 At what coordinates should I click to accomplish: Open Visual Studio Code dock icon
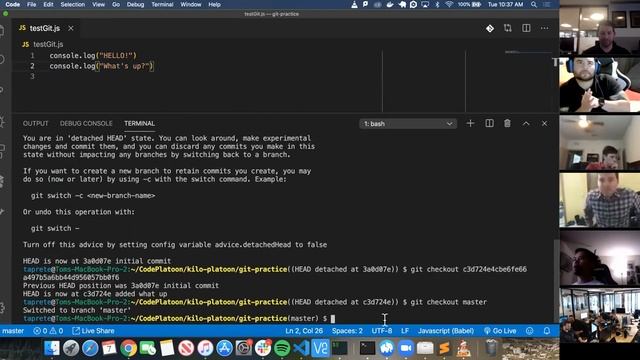coord(302,348)
